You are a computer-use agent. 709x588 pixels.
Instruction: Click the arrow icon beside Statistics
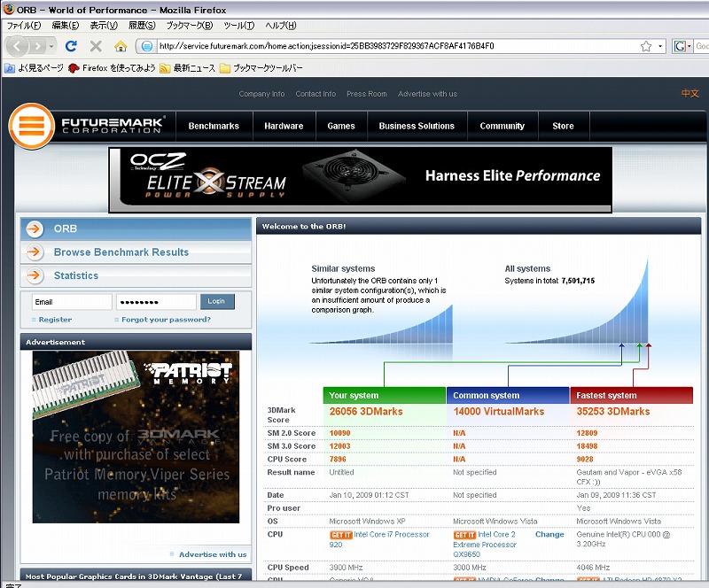(x=35, y=275)
